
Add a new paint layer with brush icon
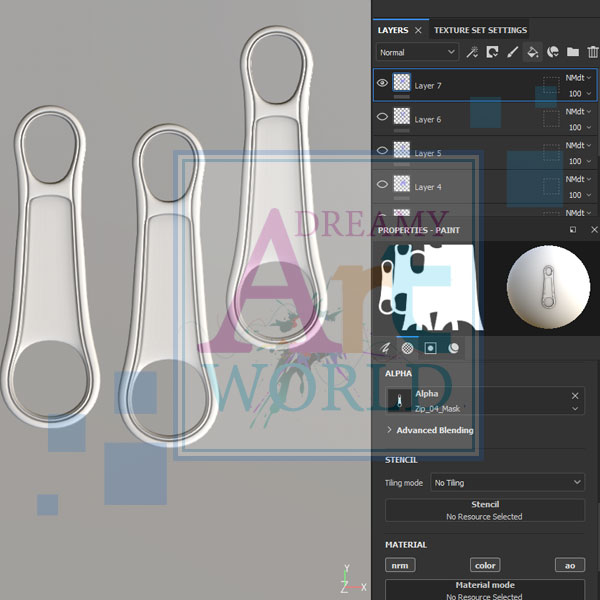[x=512, y=52]
